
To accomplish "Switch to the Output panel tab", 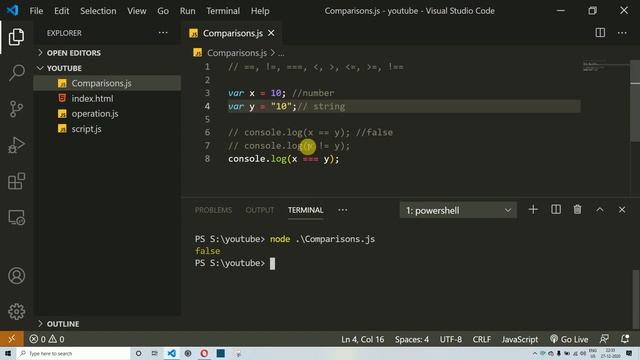I will tap(260, 210).
